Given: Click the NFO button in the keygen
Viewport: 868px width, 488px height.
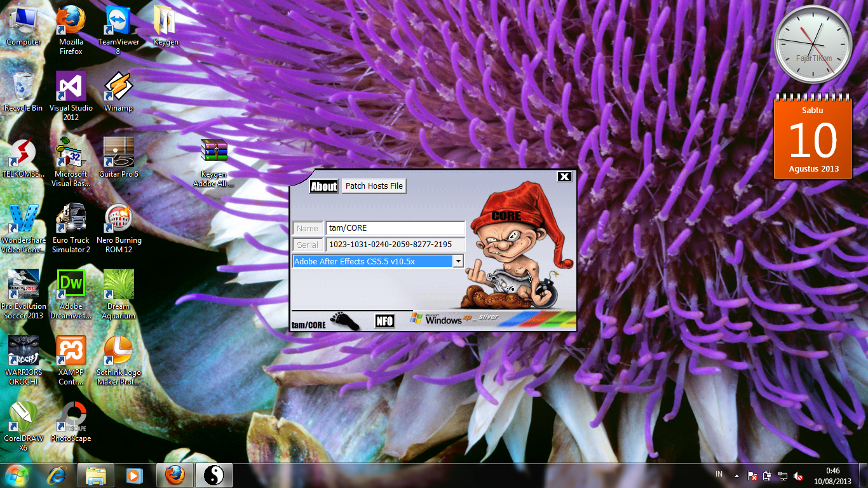Looking at the screenshot, I should (x=384, y=322).
